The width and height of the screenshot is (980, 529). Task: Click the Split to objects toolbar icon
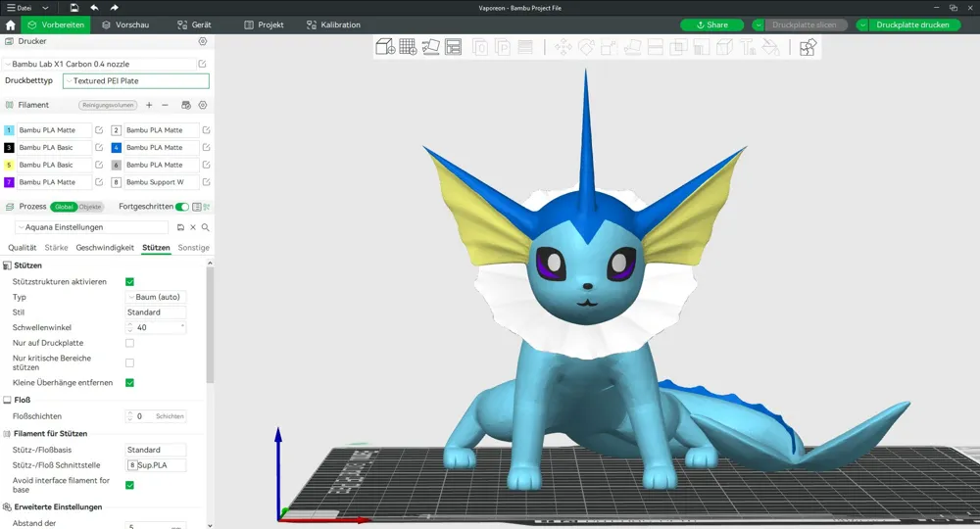tap(480, 47)
